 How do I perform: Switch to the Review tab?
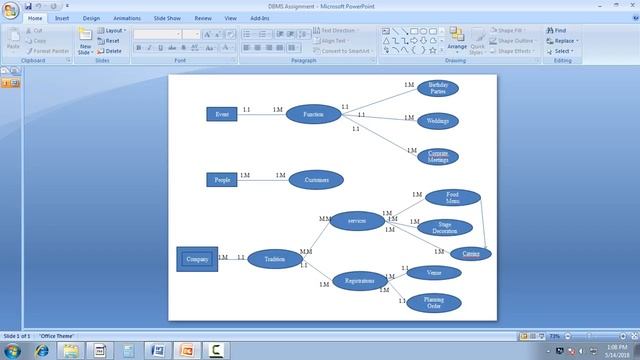click(203, 18)
